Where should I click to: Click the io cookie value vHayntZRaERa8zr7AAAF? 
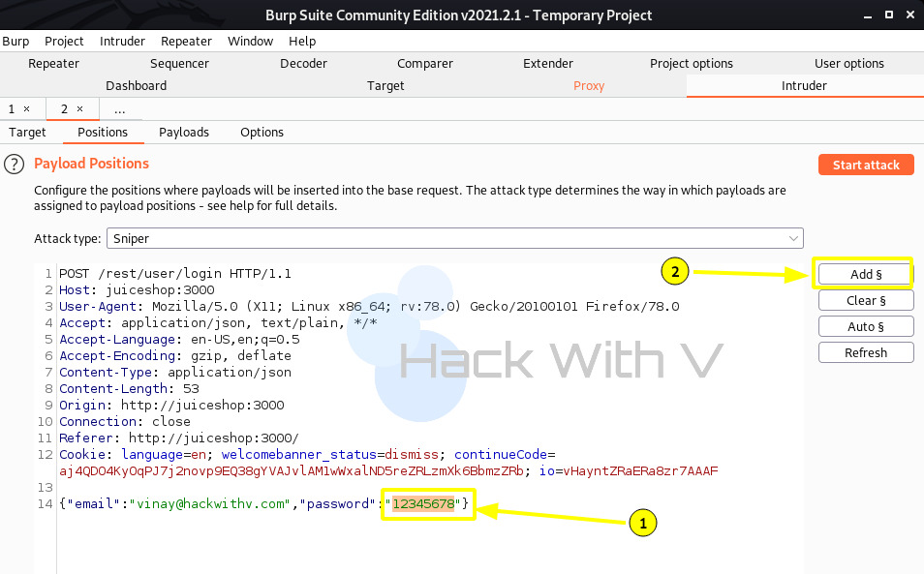click(x=640, y=471)
